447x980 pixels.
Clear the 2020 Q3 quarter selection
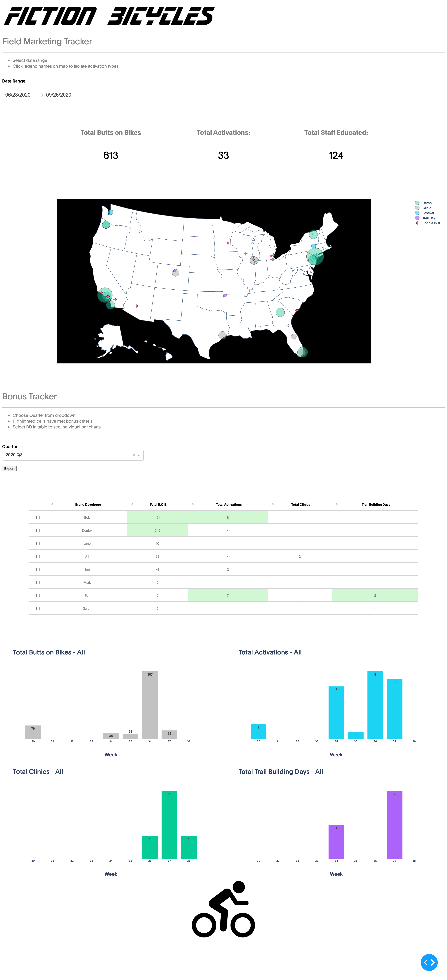[134, 455]
